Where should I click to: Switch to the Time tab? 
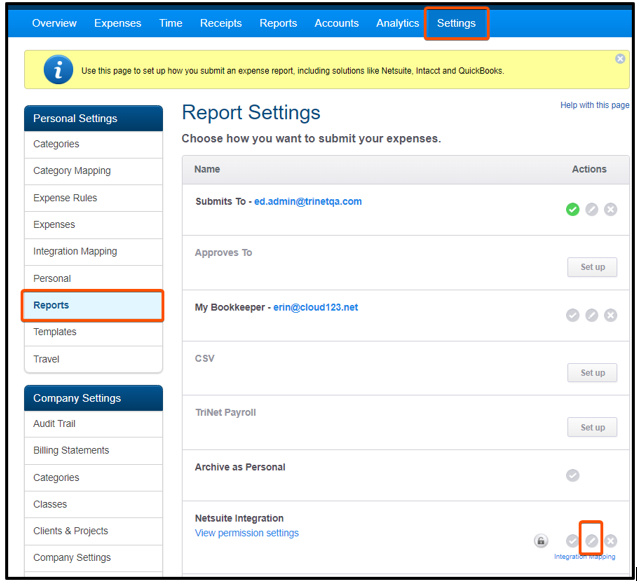pyautogui.click(x=171, y=23)
